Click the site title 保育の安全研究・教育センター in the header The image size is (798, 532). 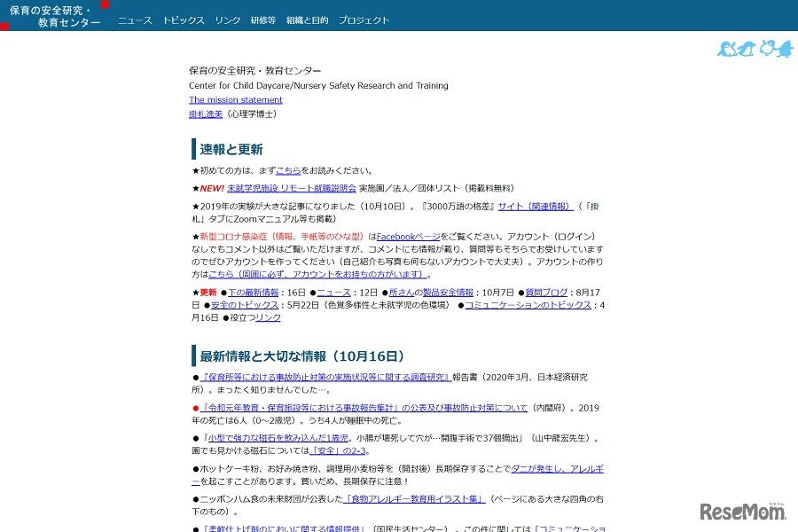click(x=56, y=15)
